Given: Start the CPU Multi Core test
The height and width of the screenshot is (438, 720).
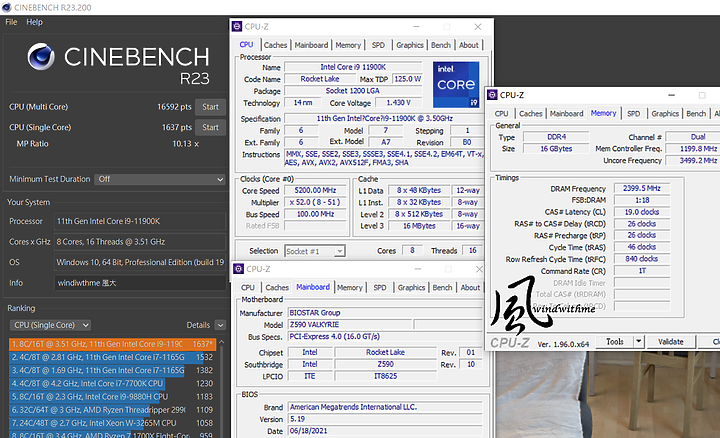Looking at the screenshot, I should click(210, 107).
